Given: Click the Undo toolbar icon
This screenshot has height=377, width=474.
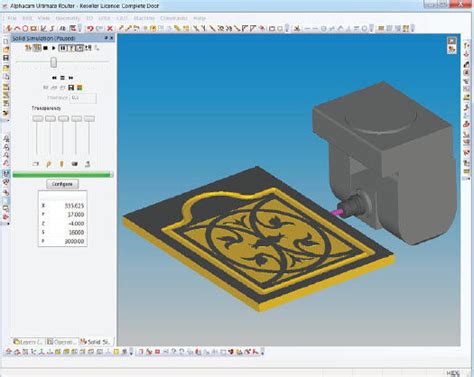Looking at the screenshot, I should [90, 29].
